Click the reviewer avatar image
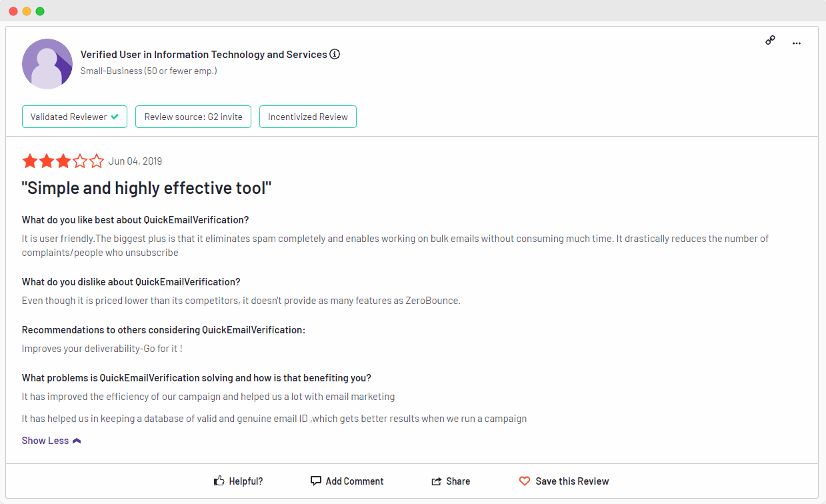Image resolution: width=826 pixels, height=504 pixels. [x=47, y=64]
